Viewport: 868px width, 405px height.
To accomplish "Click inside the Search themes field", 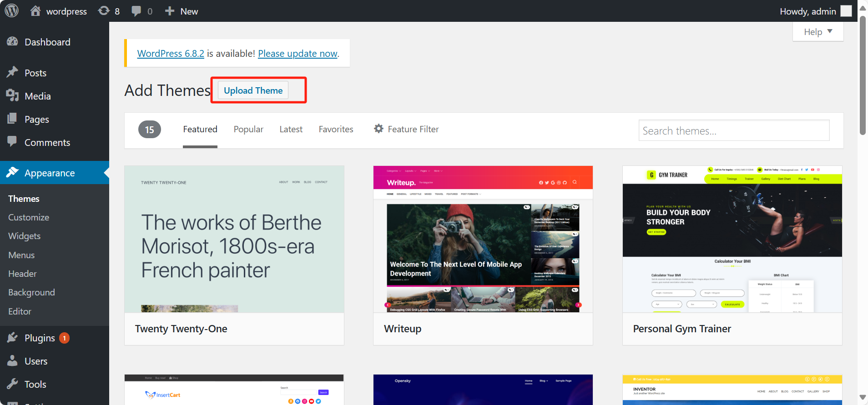I will [x=734, y=130].
